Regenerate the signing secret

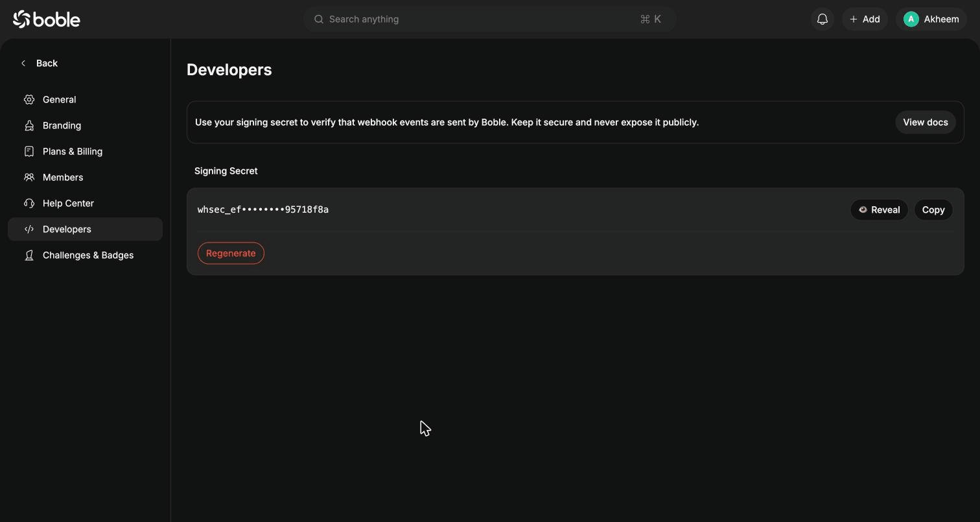pos(231,253)
